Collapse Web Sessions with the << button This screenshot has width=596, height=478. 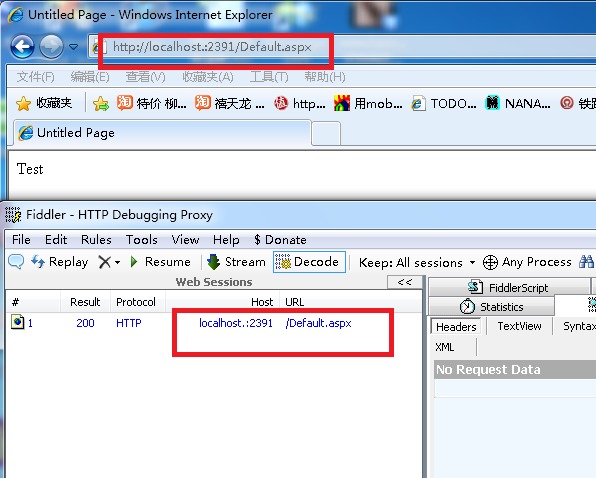[x=404, y=282]
